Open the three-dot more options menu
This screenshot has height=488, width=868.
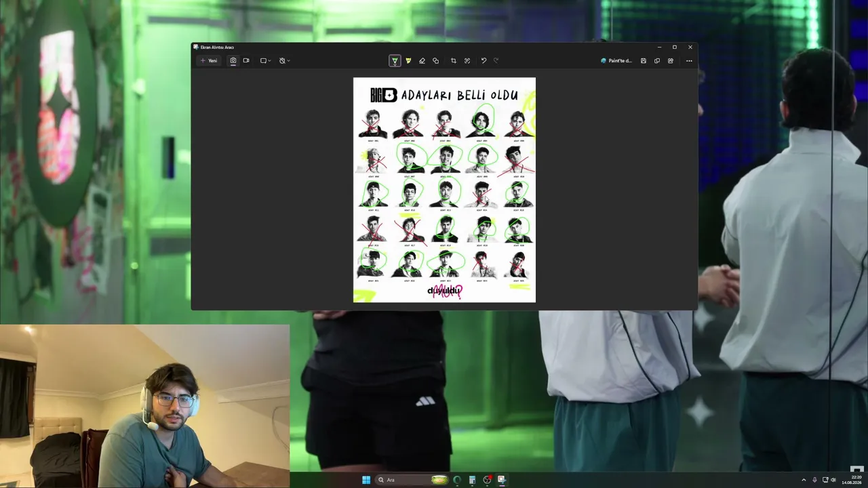coord(689,61)
